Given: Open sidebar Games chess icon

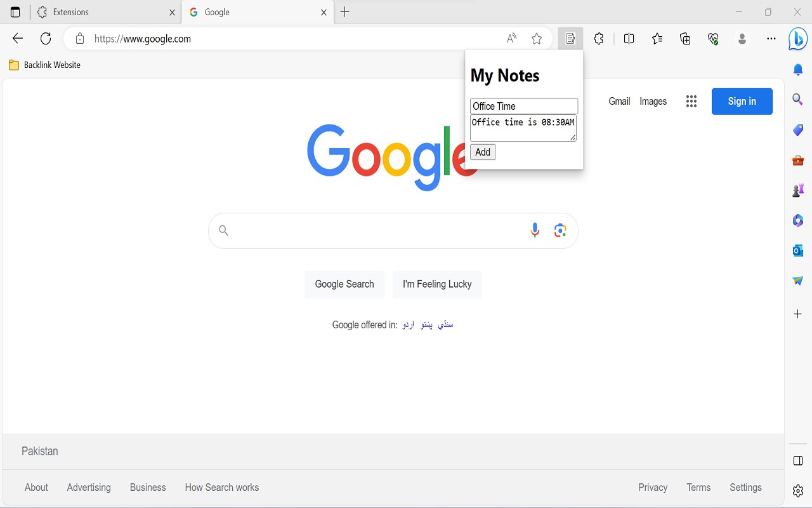Looking at the screenshot, I should [798, 190].
